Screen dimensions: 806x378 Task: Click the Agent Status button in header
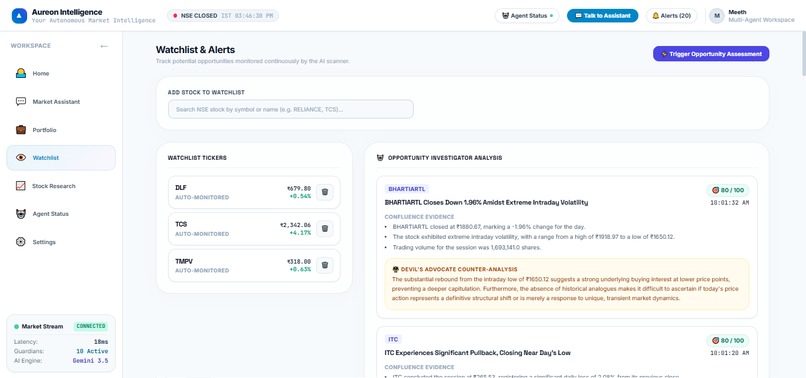(527, 16)
